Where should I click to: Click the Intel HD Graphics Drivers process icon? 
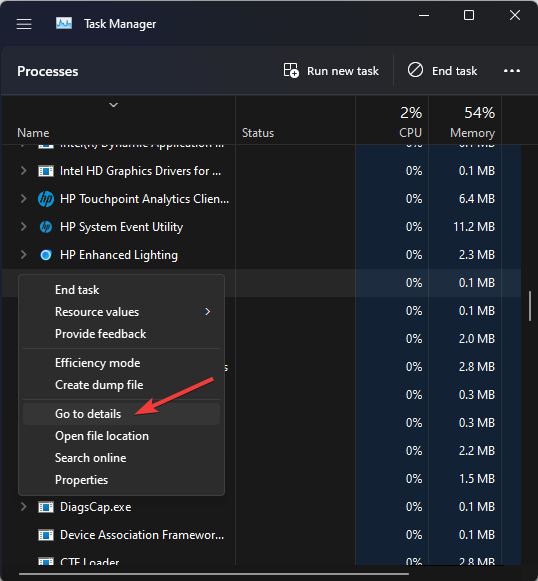tap(46, 171)
